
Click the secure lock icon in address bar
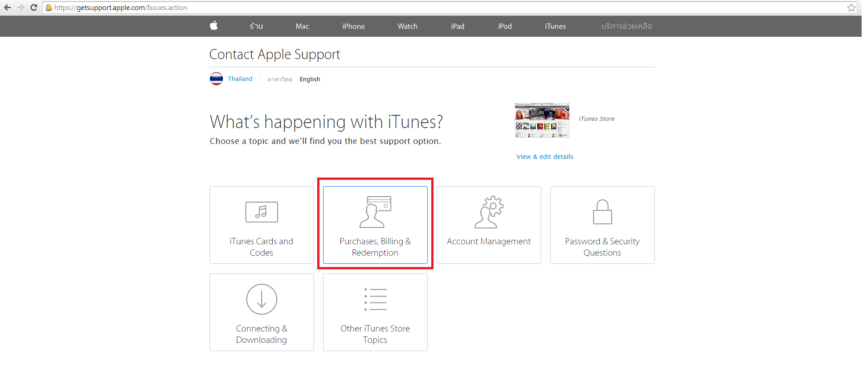(x=49, y=7)
